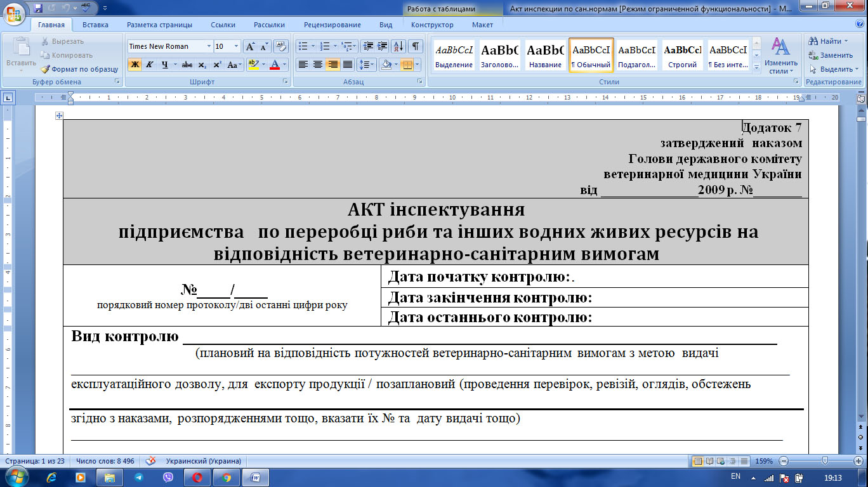Toggle paragraph marks display (¶)
This screenshot has height=487, width=868.
pyautogui.click(x=416, y=46)
